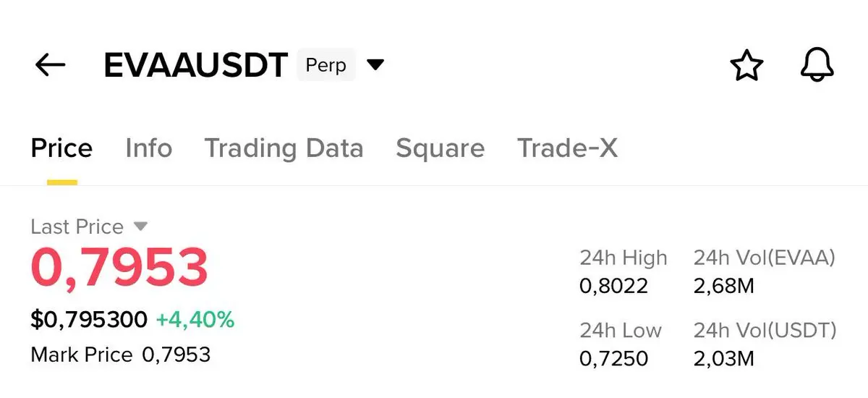Tap the large red 0,7953 price

coord(119,268)
